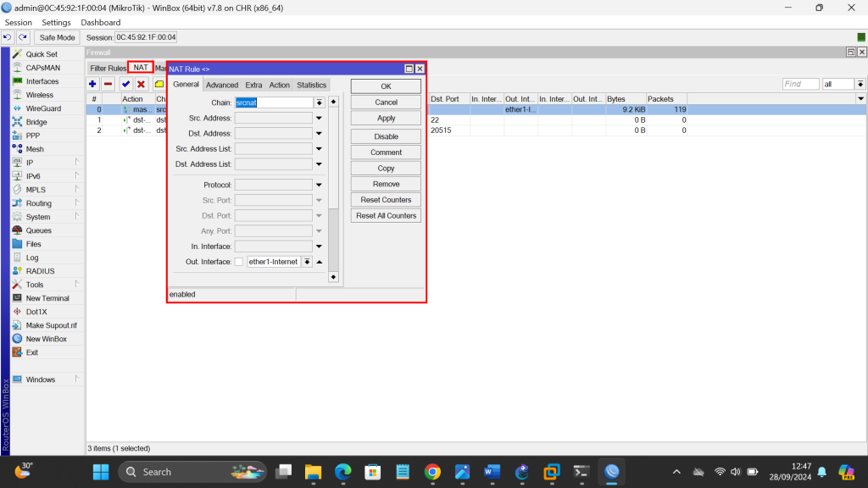Click the blue plus add rule icon

92,84
